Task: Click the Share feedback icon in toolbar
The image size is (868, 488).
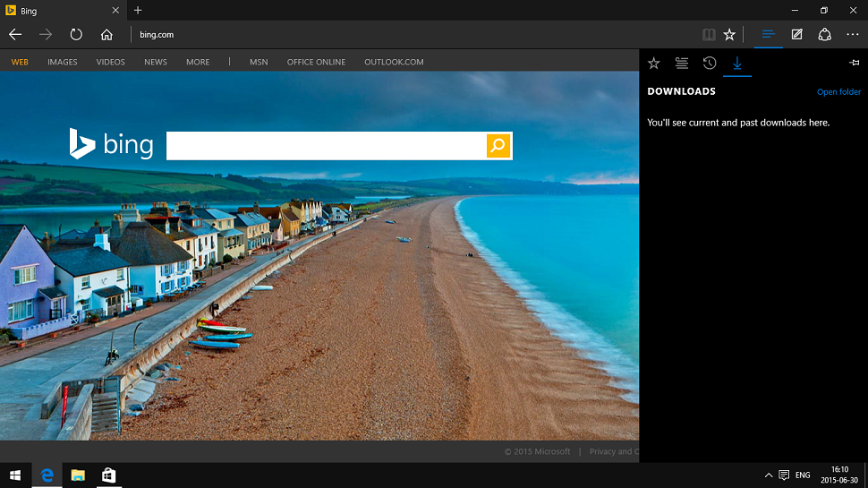Action: coord(825,34)
